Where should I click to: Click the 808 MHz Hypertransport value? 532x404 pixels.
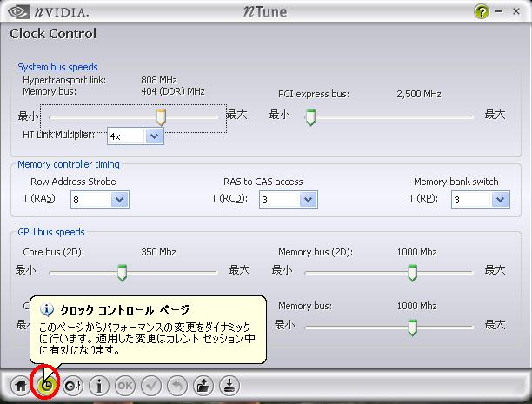click(159, 80)
